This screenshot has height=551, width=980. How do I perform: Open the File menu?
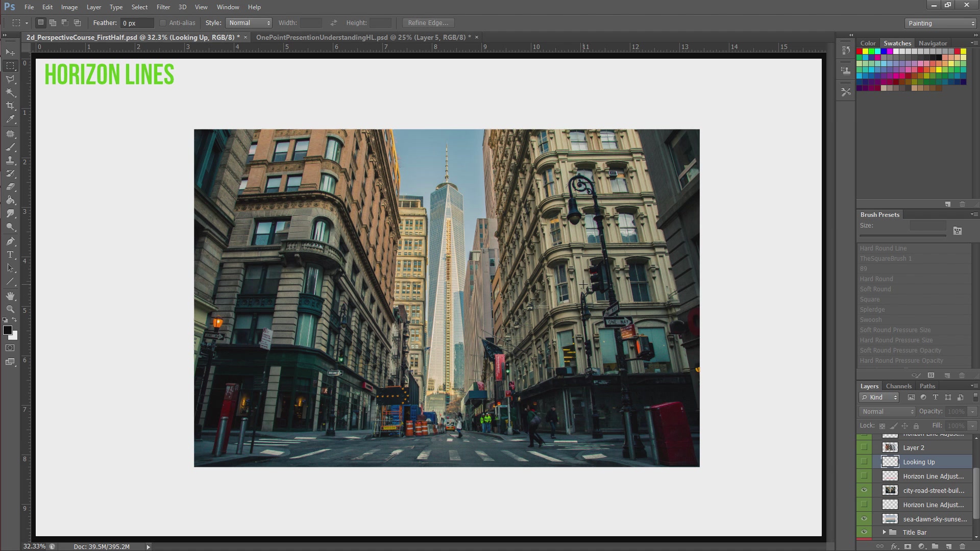[x=29, y=7]
